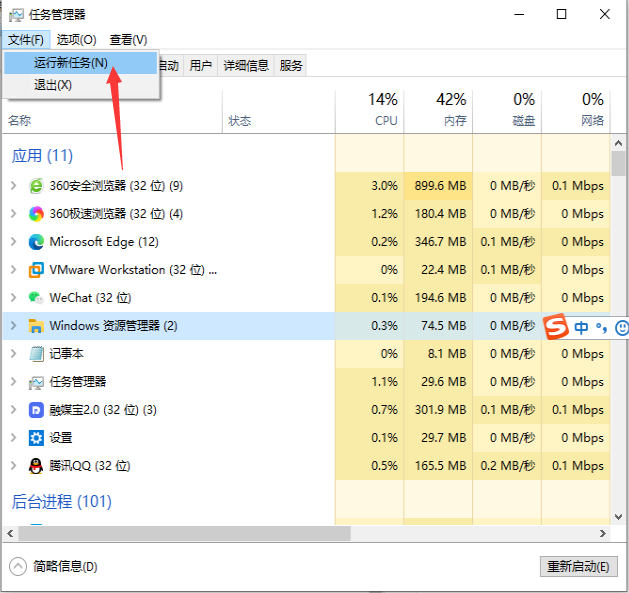Switch to the 详细信息 tab
Viewport: 629px width, 593px height.
click(x=245, y=65)
